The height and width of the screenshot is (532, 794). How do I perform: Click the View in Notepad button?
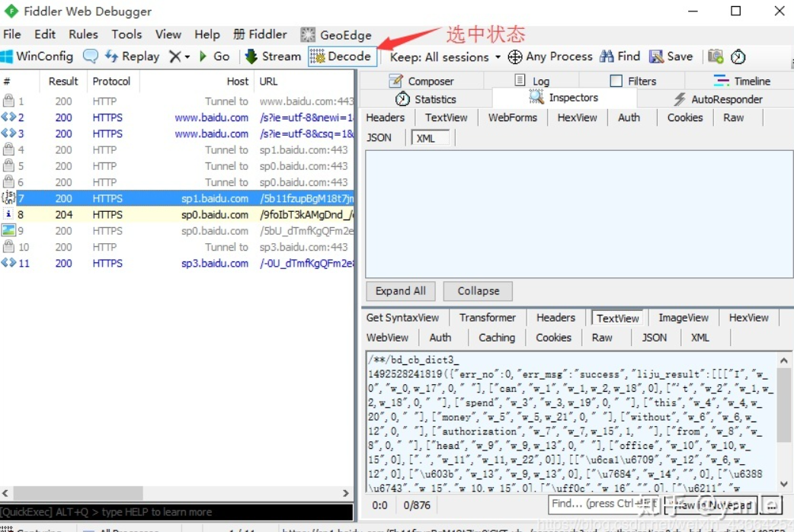tap(710, 505)
